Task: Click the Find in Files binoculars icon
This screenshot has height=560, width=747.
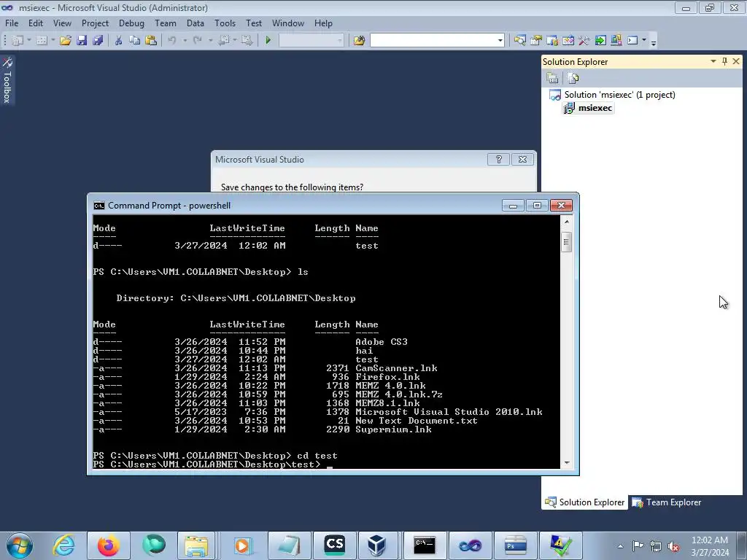Action: point(359,41)
